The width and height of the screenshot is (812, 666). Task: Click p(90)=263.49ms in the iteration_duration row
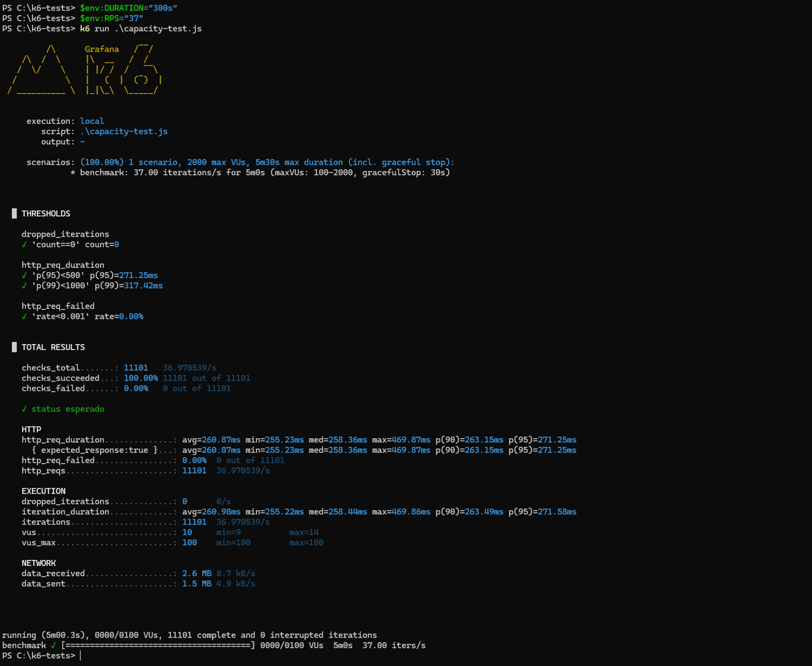469,511
